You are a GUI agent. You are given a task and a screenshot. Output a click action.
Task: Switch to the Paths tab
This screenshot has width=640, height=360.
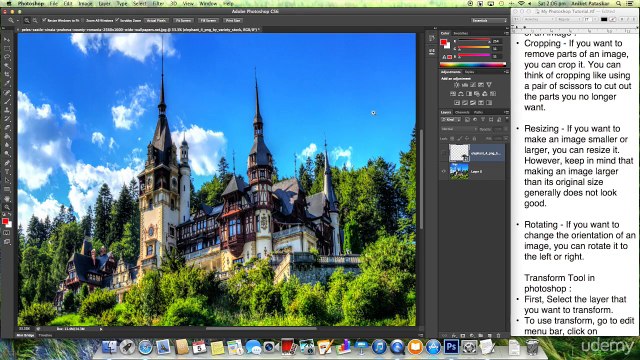pyautogui.click(x=478, y=112)
